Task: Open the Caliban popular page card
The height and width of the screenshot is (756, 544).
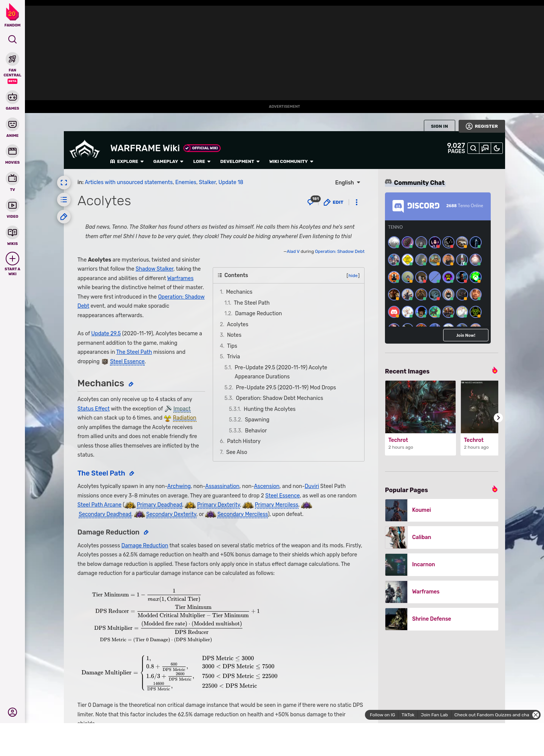Action: pos(442,538)
